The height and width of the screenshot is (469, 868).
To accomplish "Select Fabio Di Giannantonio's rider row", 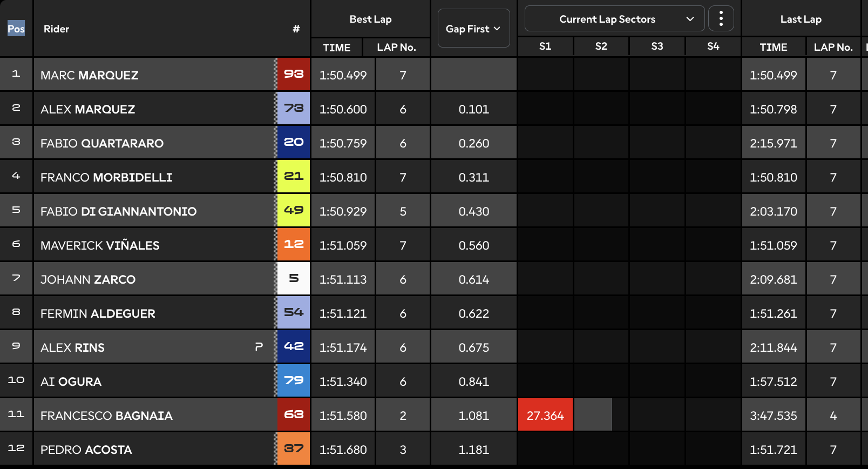I will (x=154, y=211).
